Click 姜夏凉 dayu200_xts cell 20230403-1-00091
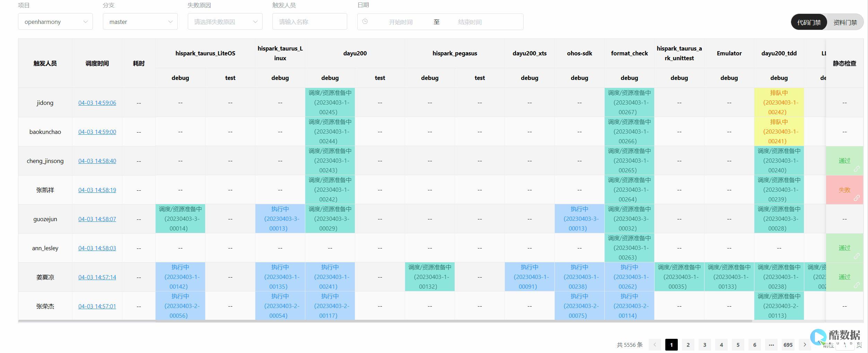The width and height of the screenshot is (868, 353). tap(529, 277)
